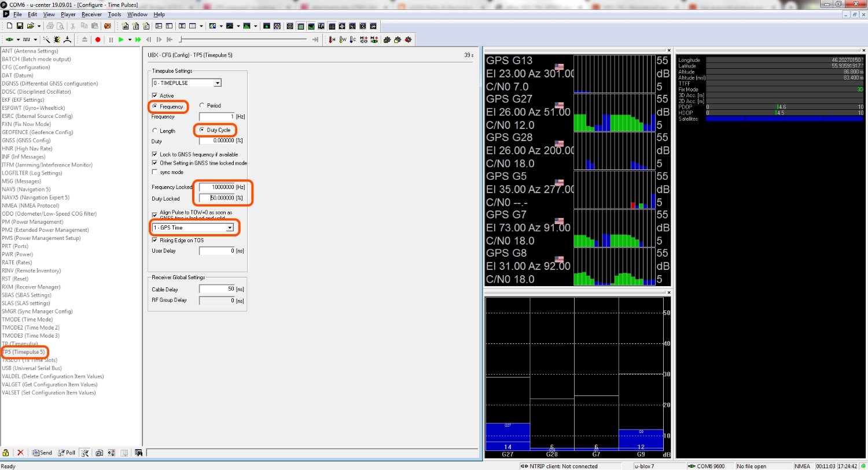Open the Tools menu
868x470 pixels.
pyautogui.click(x=115, y=14)
